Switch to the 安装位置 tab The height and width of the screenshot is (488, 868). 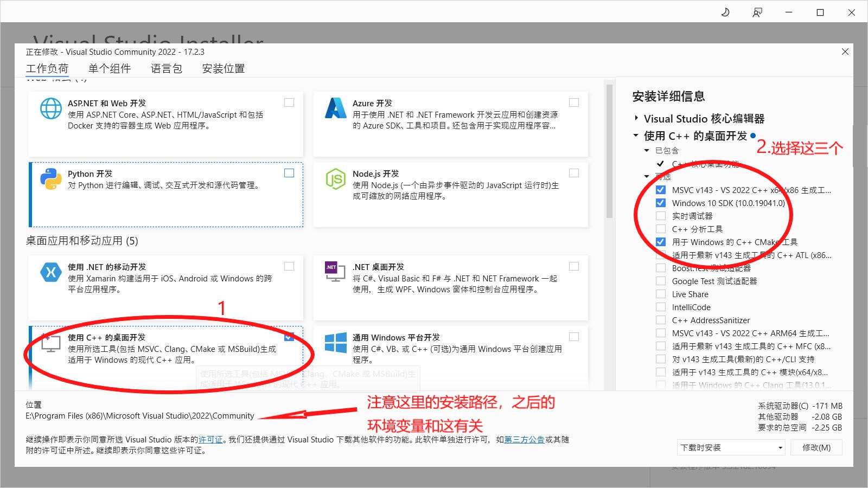coord(224,68)
